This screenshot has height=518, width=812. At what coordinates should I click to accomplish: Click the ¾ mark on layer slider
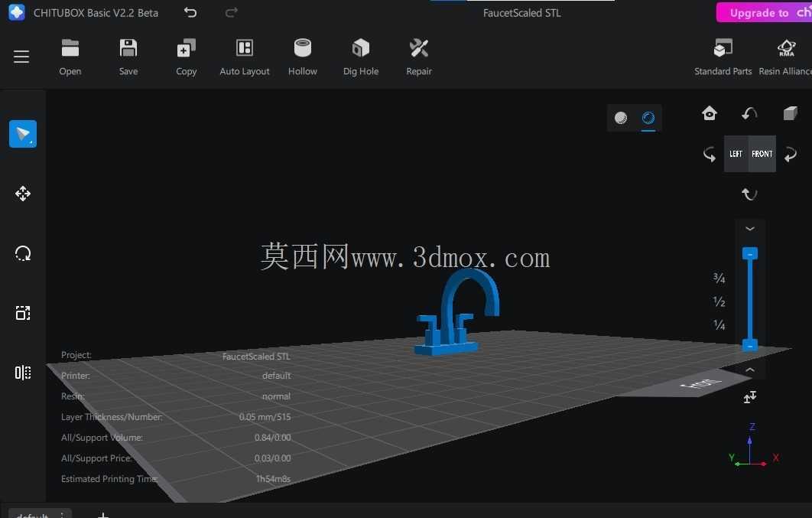[719, 279]
